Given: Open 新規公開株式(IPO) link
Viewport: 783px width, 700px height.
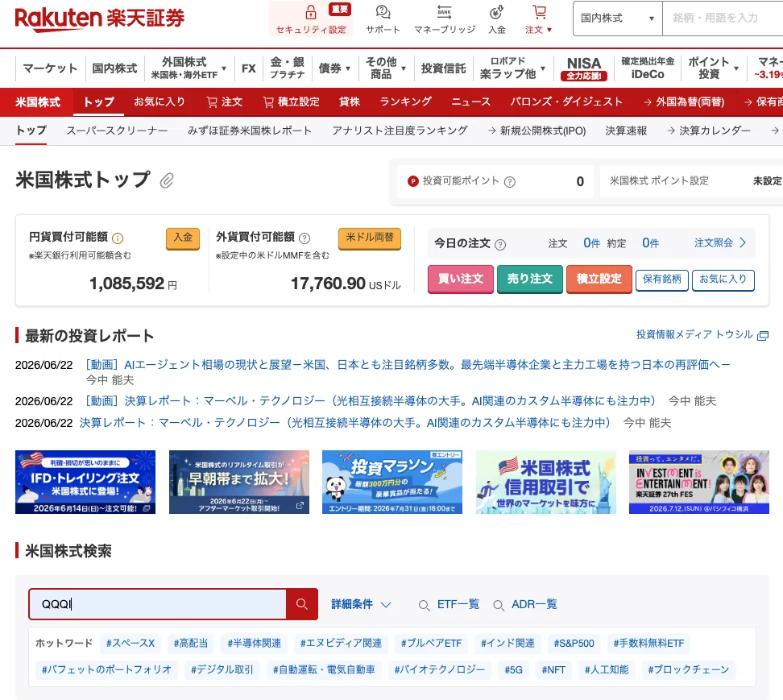Looking at the screenshot, I should point(536,130).
